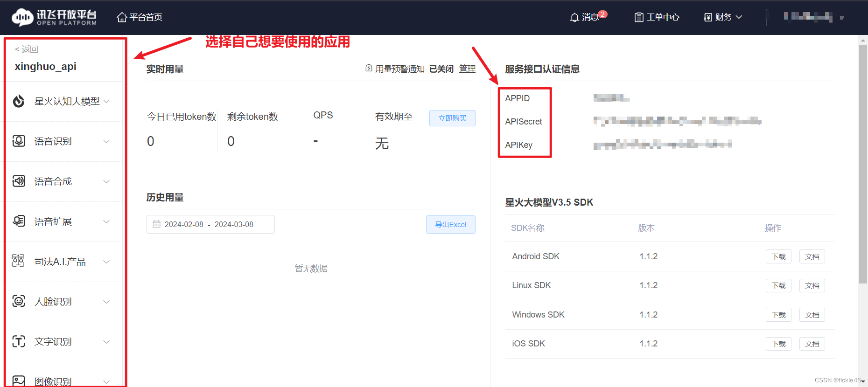The width and height of the screenshot is (868, 387).
Task: Expand the 语音扩展 menu chevron
Action: point(106,221)
